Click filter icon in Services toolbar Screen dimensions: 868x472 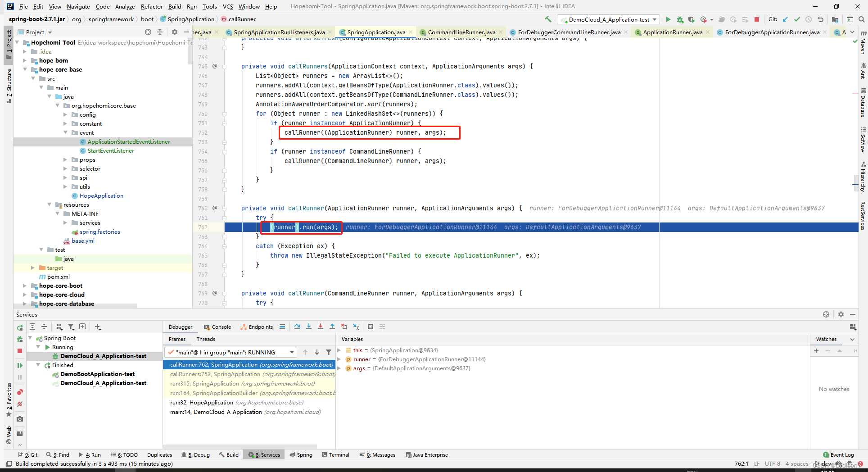[x=71, y=327]
